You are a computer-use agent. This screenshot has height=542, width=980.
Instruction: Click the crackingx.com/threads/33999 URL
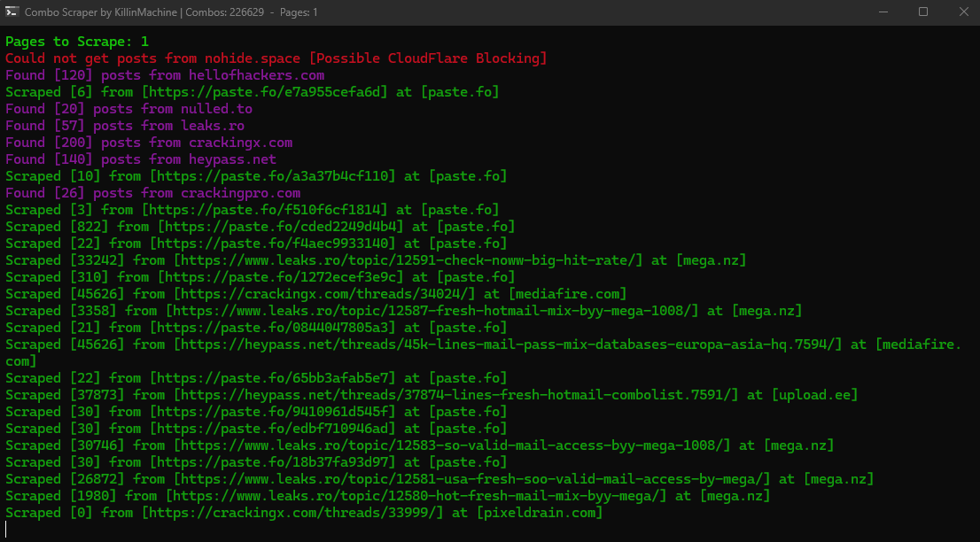click(x=292, y=514)
